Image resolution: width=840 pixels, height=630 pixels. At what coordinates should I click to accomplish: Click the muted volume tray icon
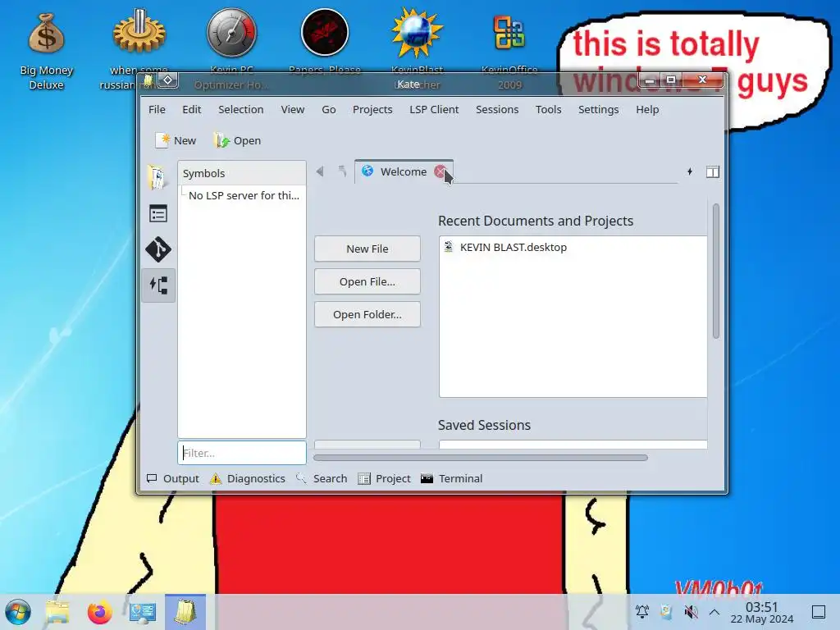pyautogui.click(x=691, y=611)
